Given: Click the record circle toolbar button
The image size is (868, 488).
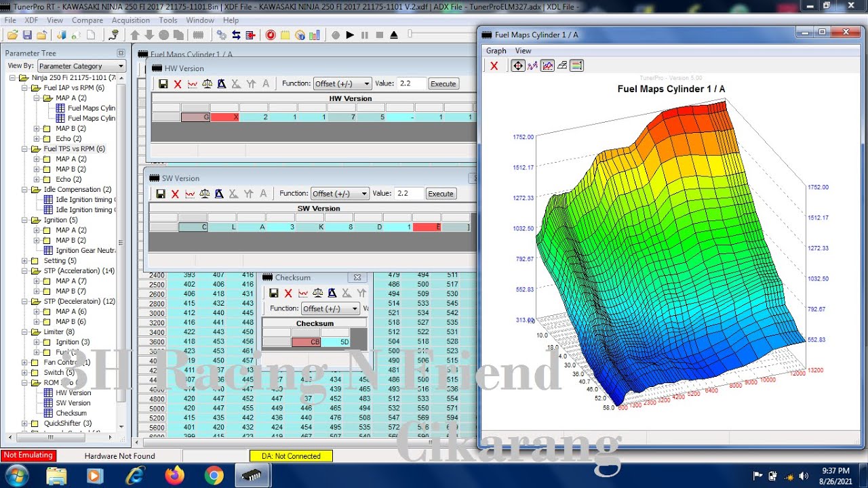Looking at the screenshot, I should click(335, 35).
